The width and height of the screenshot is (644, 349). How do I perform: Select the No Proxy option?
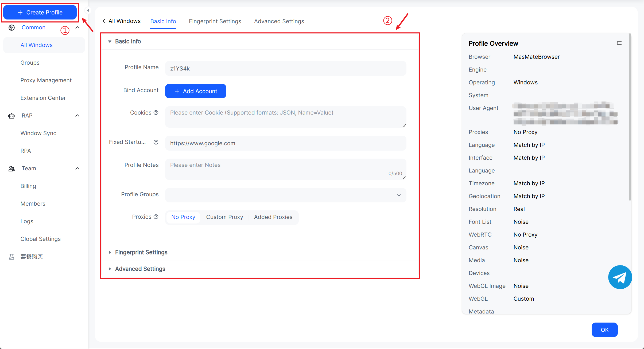click(x=183, y=217)
